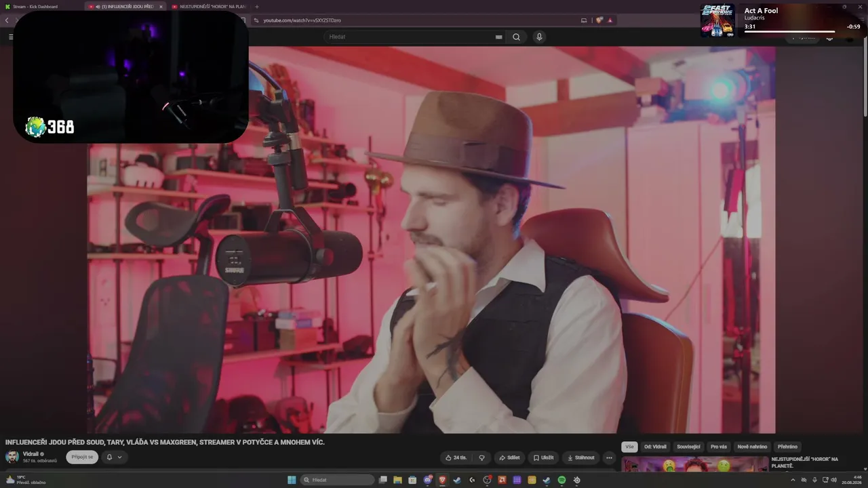Click the Brave Rewards triangle icon
The width and height of the screenshot is (868, 488).
pos(610,20)
